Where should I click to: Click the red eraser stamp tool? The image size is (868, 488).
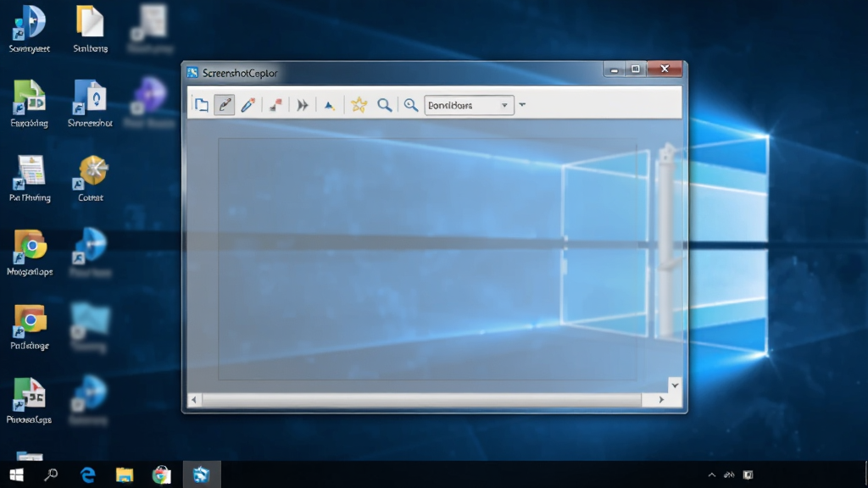(275, 105)
